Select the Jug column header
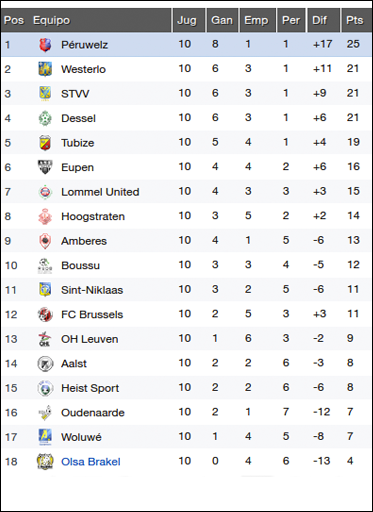 (188, 20)
